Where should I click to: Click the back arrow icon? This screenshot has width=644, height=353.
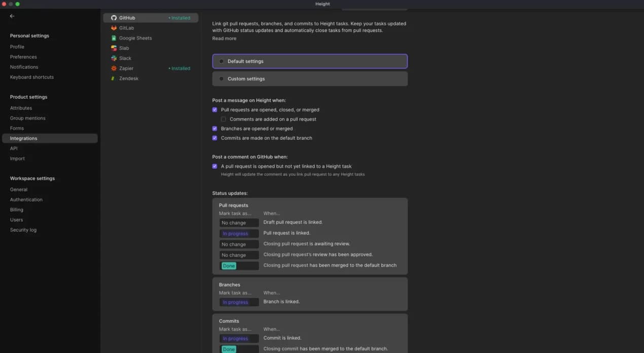[x=12, y=16]
